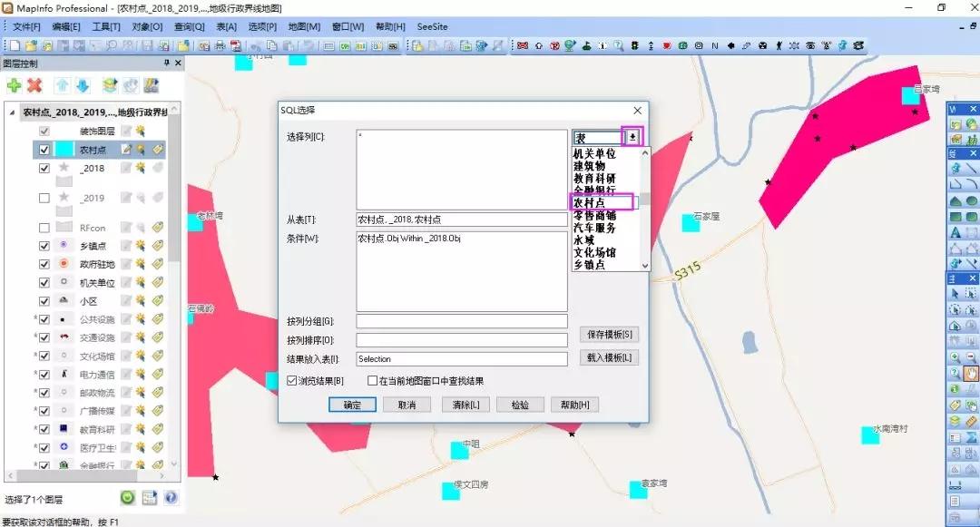Enable visibility checkbox for RFcon layer
980x527 pixels.
[x=44, y=228]
